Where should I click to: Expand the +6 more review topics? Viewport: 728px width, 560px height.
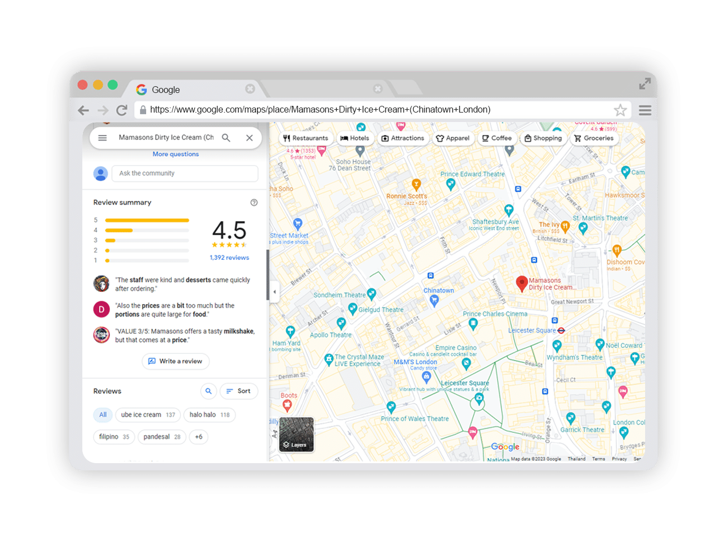199,437
